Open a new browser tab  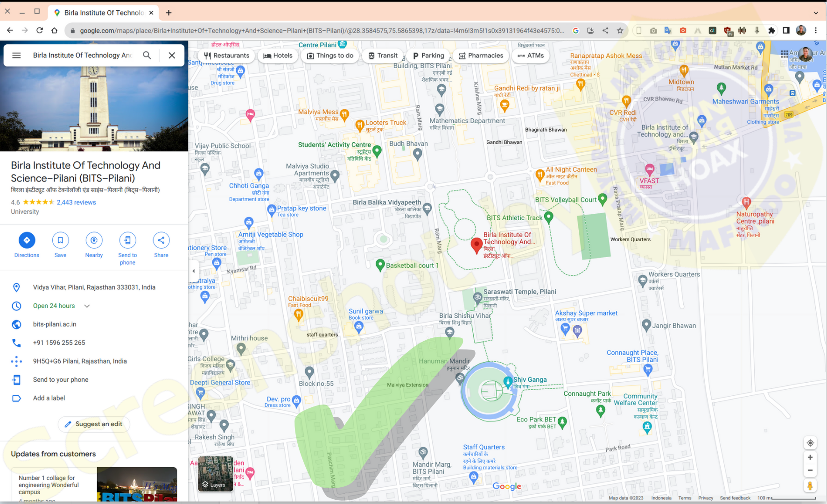pyautogui.click(x=168, y=13)
